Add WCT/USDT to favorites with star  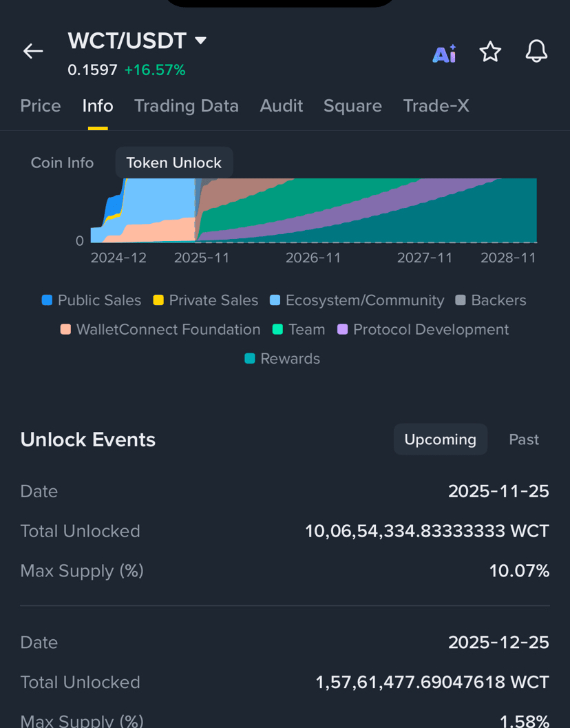tap(490, 52)
